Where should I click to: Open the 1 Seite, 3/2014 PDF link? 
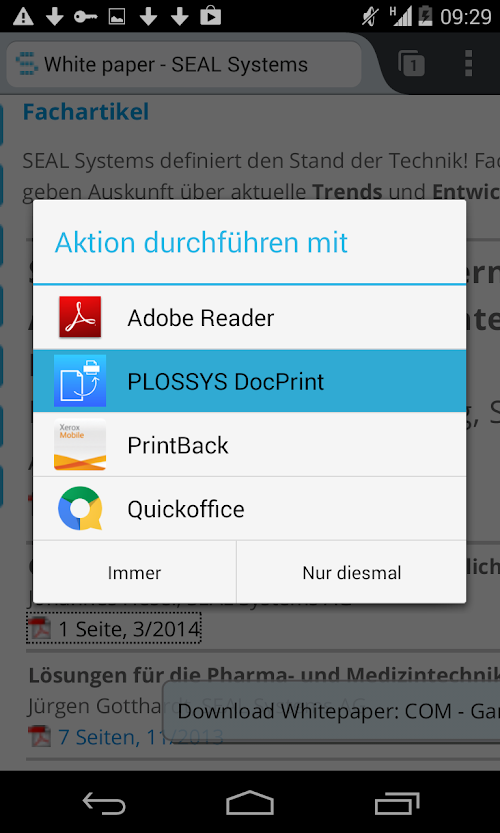pos(129,630)
